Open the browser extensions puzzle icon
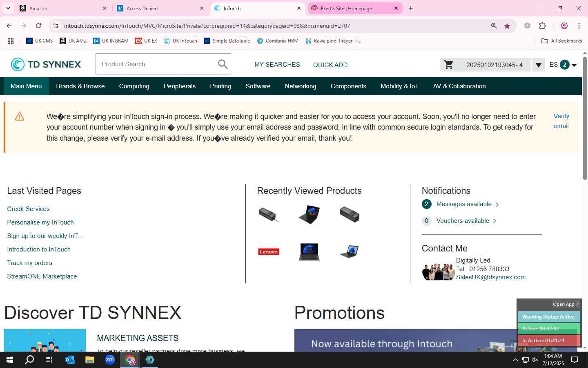This screenshot has height=368, width=588. (542, 26)
